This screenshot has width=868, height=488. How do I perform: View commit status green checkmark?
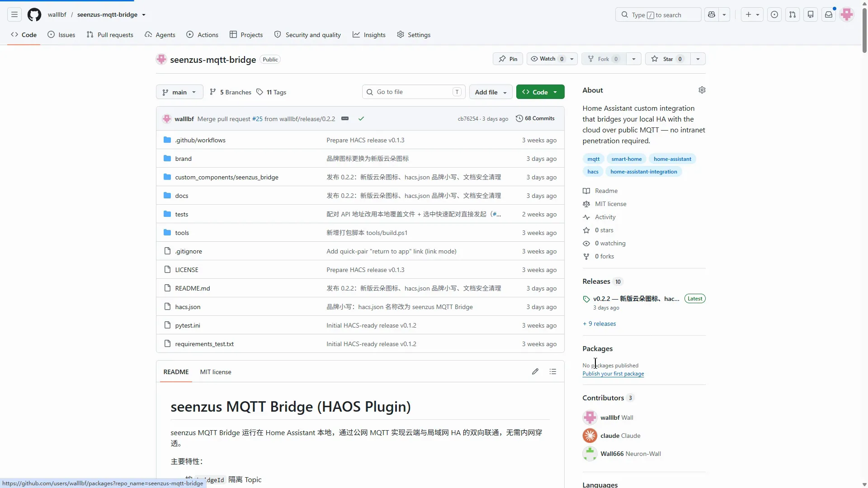361,118
